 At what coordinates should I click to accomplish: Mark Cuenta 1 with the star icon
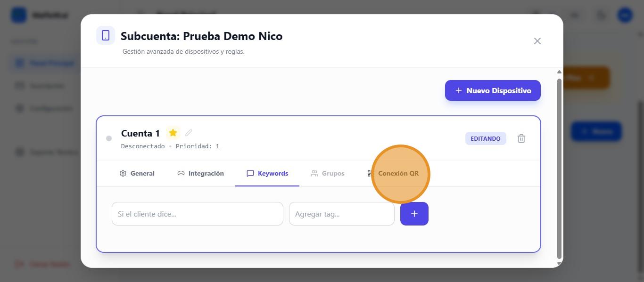click(173, 133)
